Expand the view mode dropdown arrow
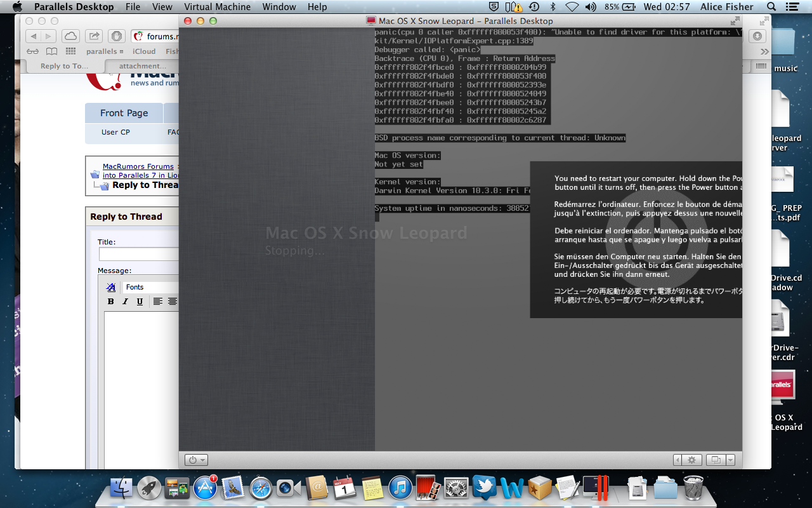Image resolution: width=812 pixels, height=508 pixels. point(730,460)
